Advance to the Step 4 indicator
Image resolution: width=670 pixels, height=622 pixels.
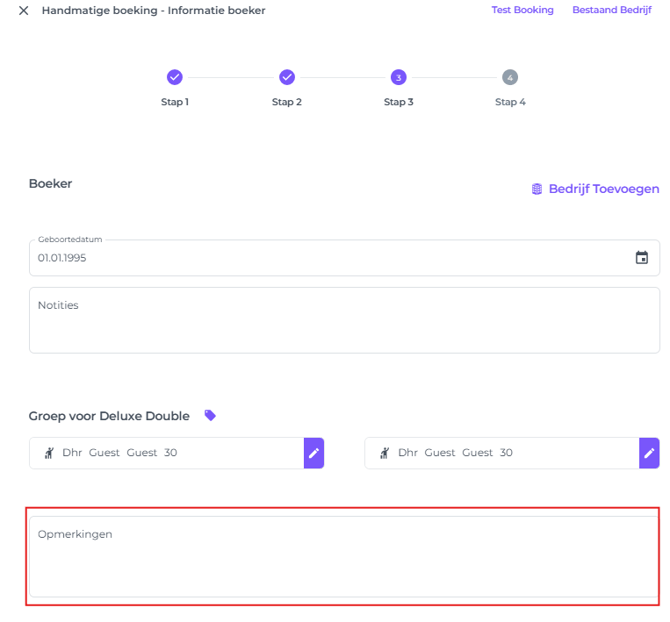(x=510, y=77)
